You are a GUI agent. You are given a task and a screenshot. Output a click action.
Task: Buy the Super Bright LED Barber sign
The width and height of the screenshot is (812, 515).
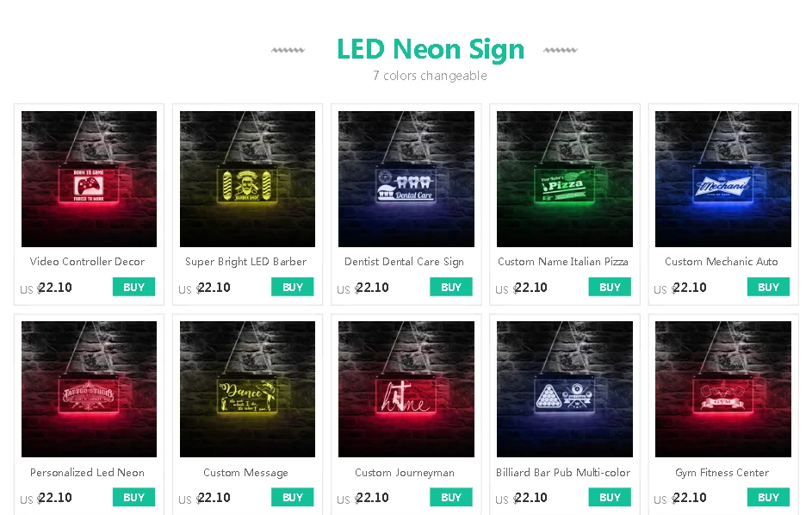[292, 287]
